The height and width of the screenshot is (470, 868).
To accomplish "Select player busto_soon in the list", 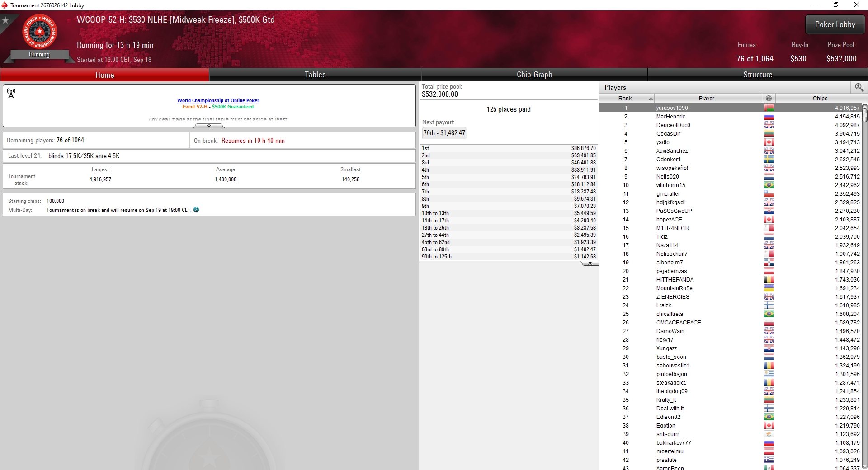I will [730, 357].
